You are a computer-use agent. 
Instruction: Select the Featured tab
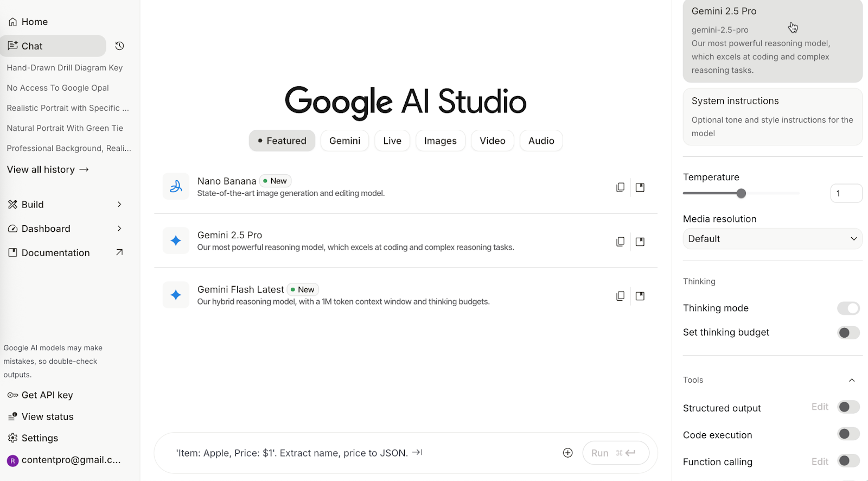(282, 141)
